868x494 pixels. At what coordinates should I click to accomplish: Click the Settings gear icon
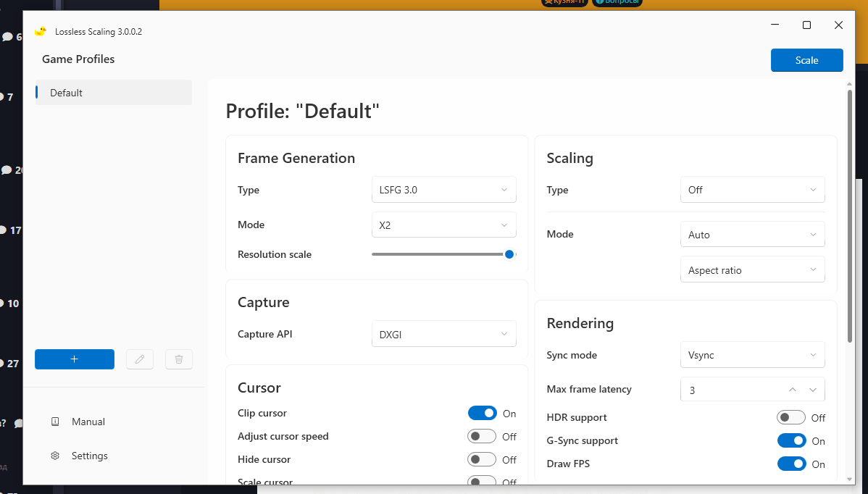55,456
